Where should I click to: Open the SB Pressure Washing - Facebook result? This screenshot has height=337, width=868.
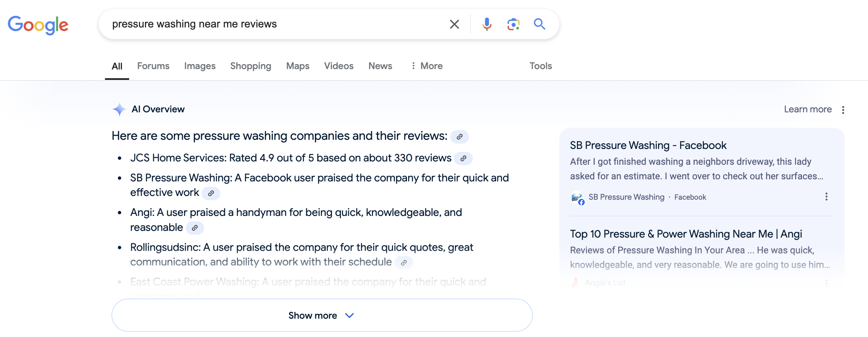[648, 146]
